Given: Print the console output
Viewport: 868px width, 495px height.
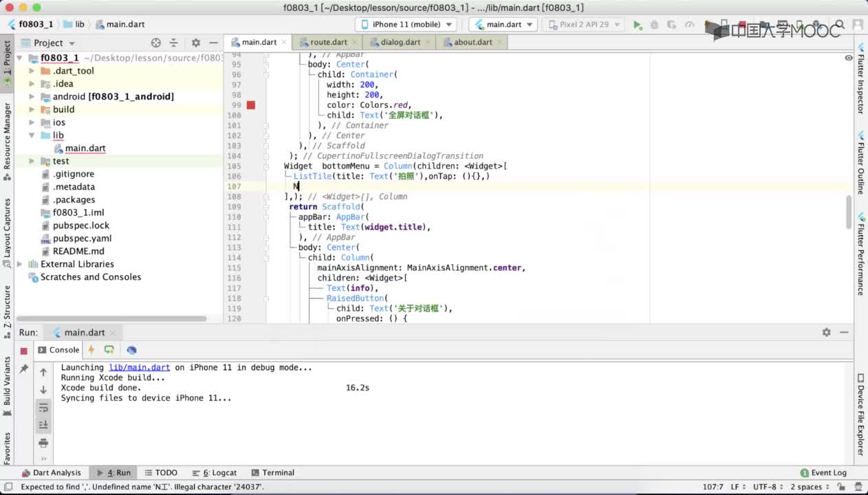Looking at the screenshot, I should pos(43,443).
